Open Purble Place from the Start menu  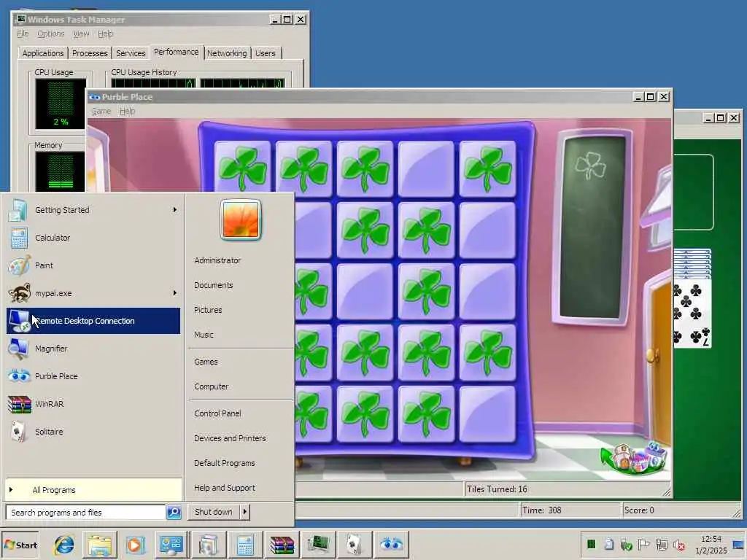coord(93,376)
